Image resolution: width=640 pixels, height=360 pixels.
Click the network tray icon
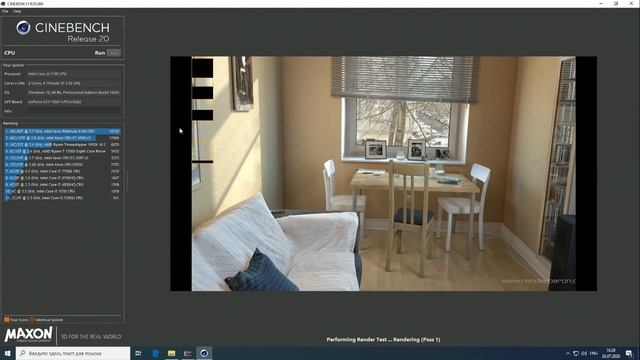(x=576, y=353)
